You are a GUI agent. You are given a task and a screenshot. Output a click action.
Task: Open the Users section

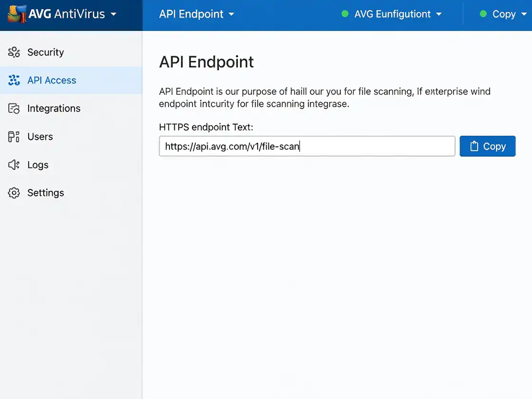[71, 136]
